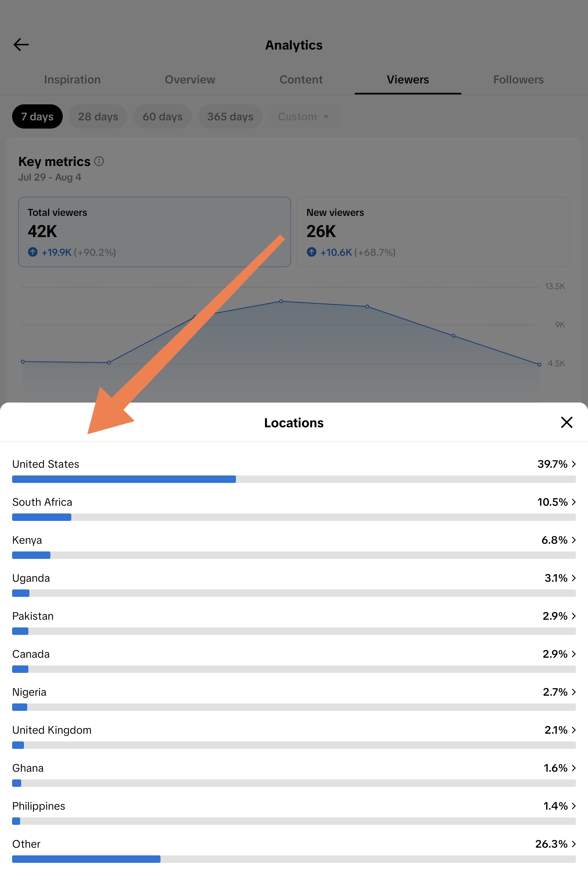Select the 7 days filter
The width and height of the screenshot is (588, 881).
37,117
